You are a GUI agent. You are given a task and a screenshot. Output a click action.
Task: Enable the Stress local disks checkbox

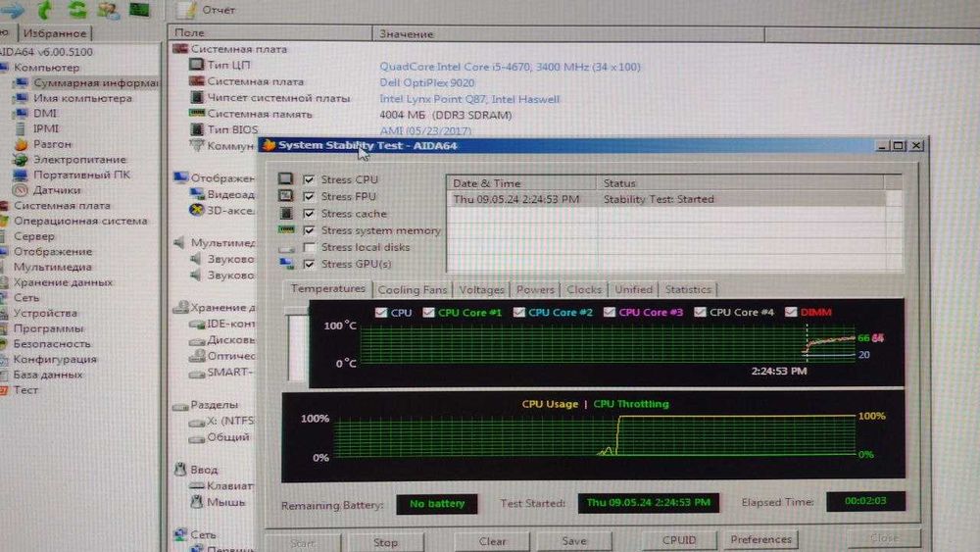(x=309, y=247)
